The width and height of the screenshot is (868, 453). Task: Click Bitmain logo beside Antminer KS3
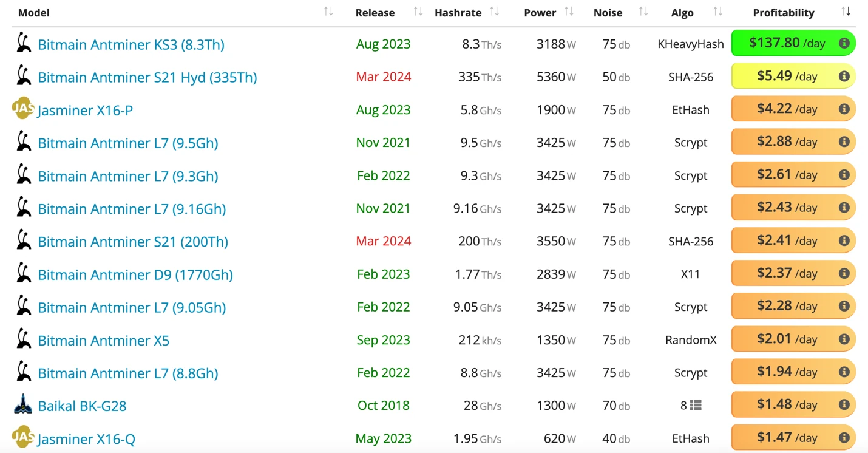point(24,44)
